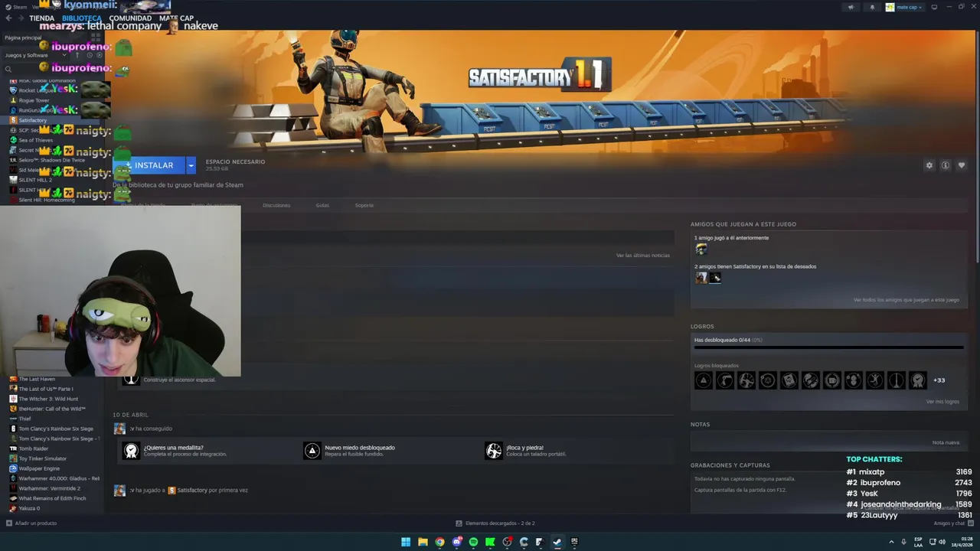Open the Discusiones tab
980x551 pixels.
point(276,205)
